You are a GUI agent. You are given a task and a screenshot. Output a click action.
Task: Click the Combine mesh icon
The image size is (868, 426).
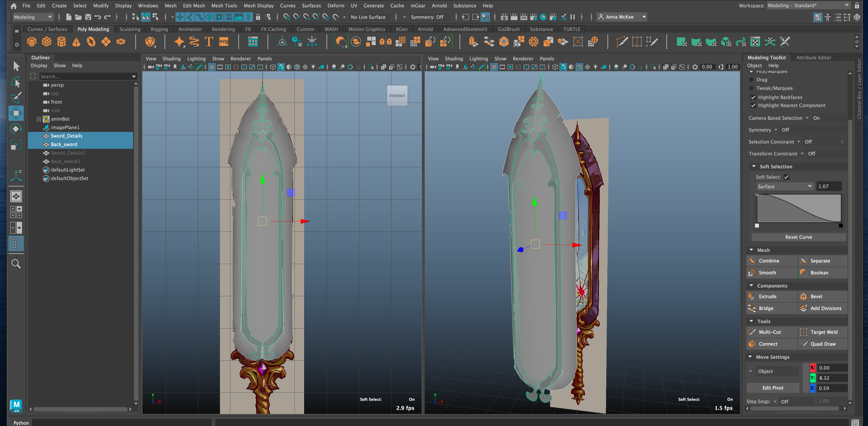(x=752, y=261)
